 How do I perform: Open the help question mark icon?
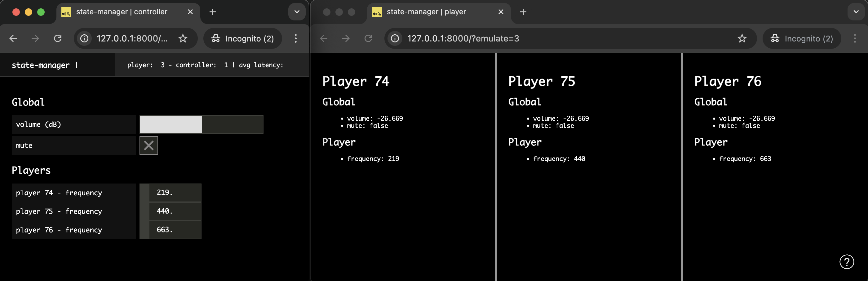(x=848, y=262)
